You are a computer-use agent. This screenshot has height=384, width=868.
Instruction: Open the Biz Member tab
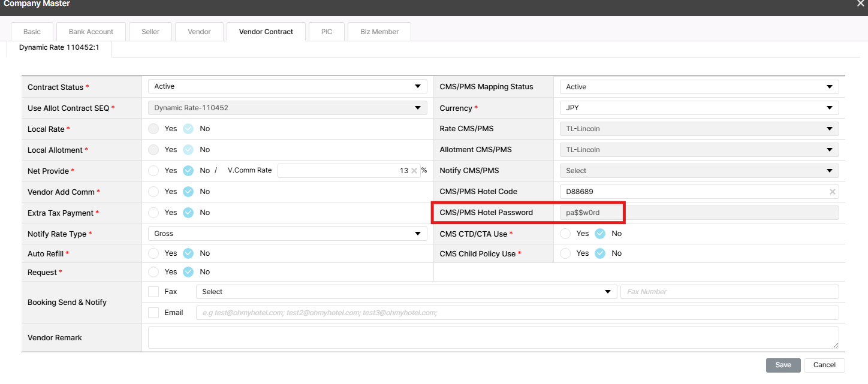(x=379, y=32)
